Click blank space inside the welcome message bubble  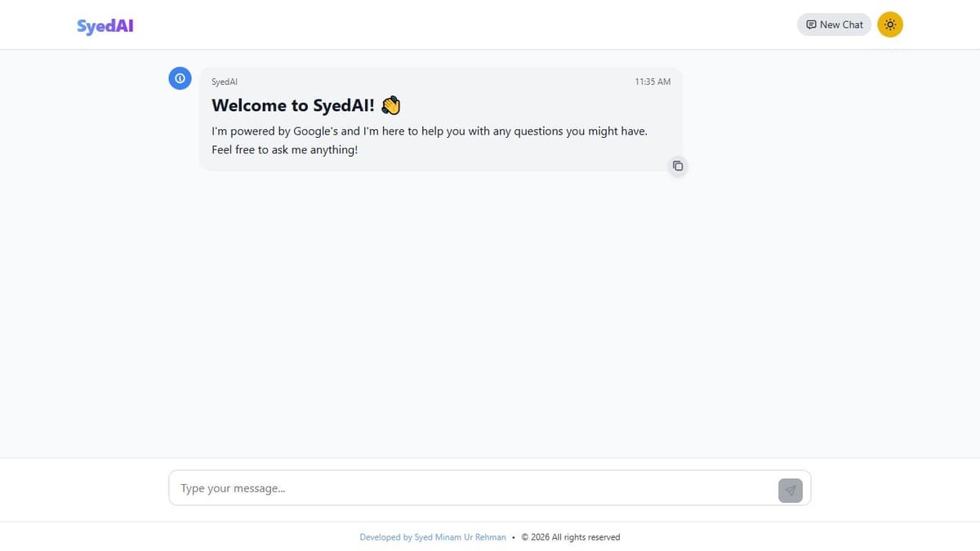pos(523,155)
